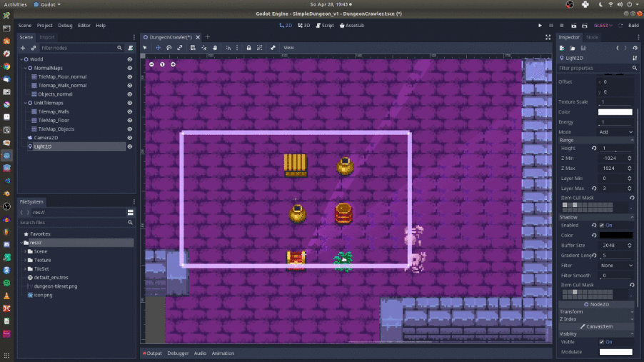
Task: Open the Project menu
Action: (45, 26)
